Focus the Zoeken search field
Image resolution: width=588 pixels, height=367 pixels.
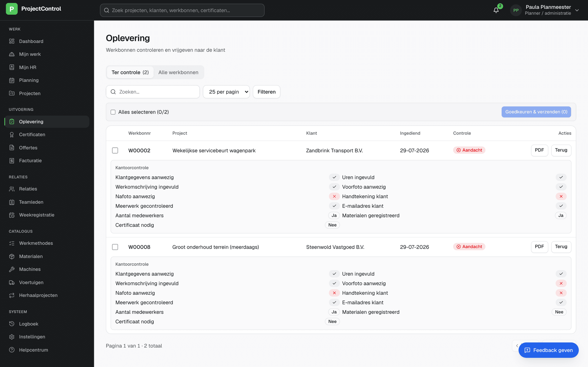[x=153, y=92]
